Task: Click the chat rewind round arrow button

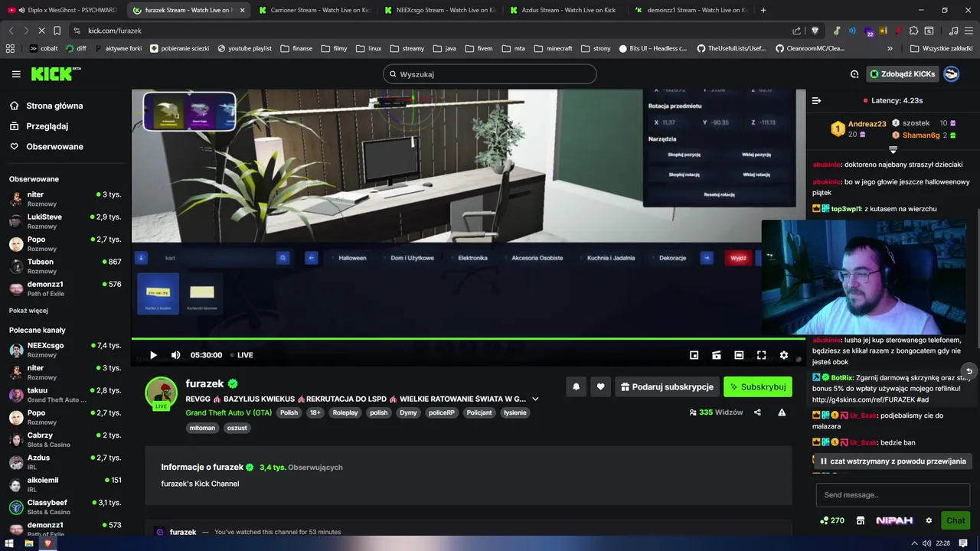Action: coord(969,371)
